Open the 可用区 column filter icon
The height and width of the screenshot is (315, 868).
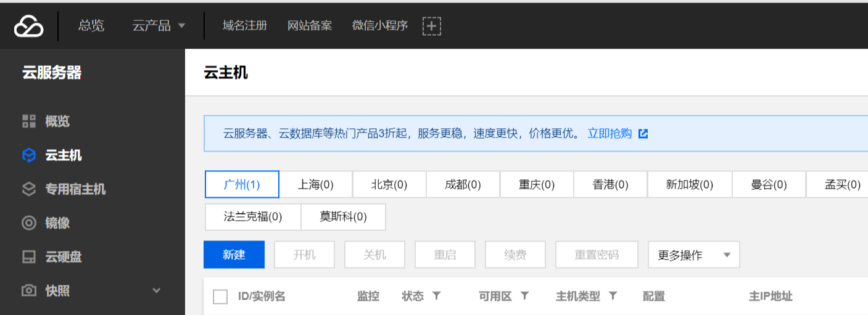click(524, 296)
